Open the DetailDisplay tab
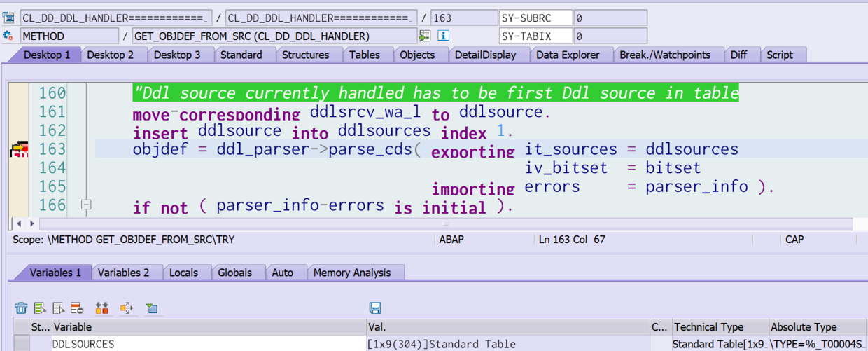Viewport: 868px width, 351px height. (x=486, y=55)
